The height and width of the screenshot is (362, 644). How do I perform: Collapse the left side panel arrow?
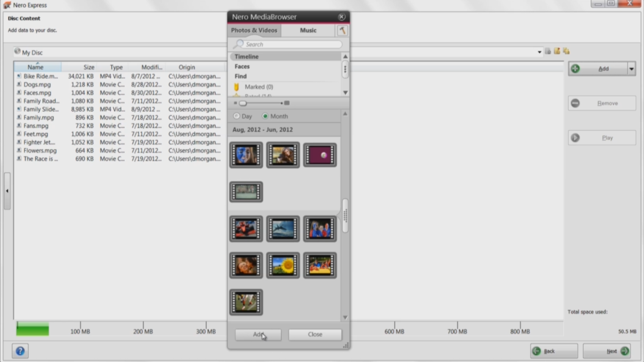7,191
